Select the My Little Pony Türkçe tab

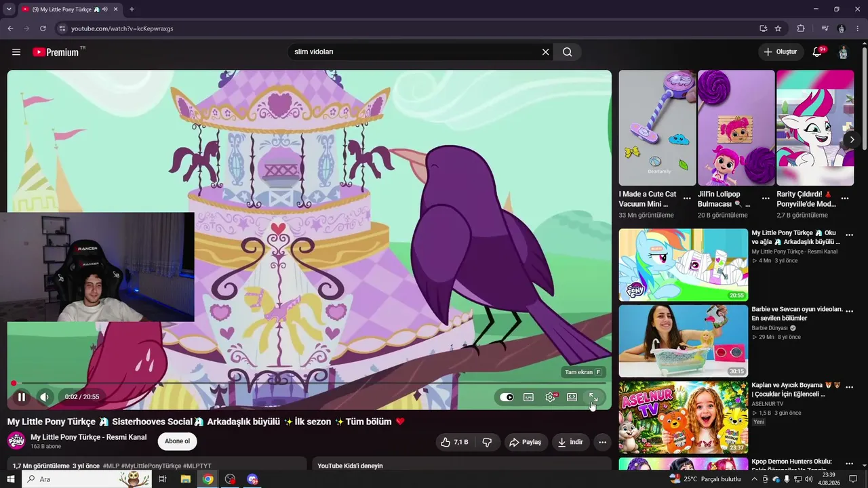coord(69,9)
